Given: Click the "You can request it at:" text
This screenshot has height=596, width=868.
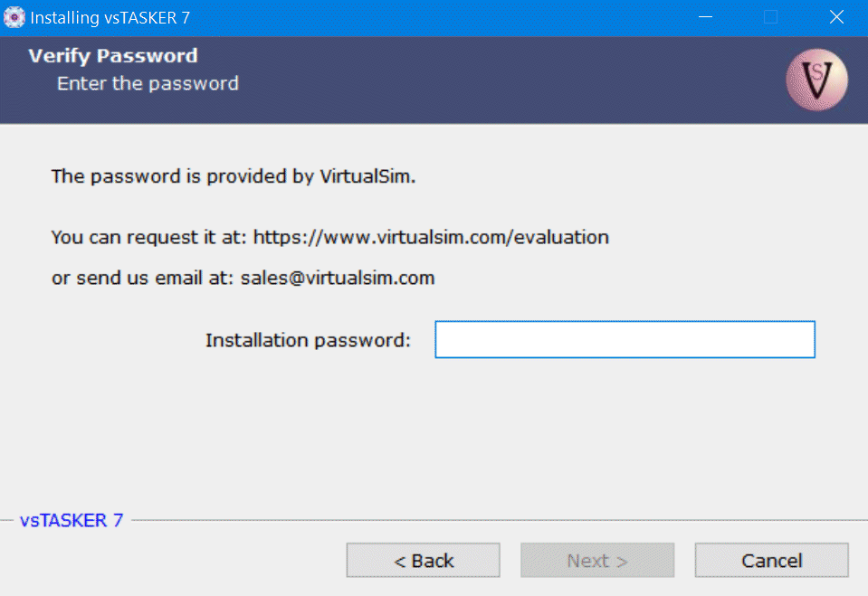Looking at the screenshot, I should point(149,238).
